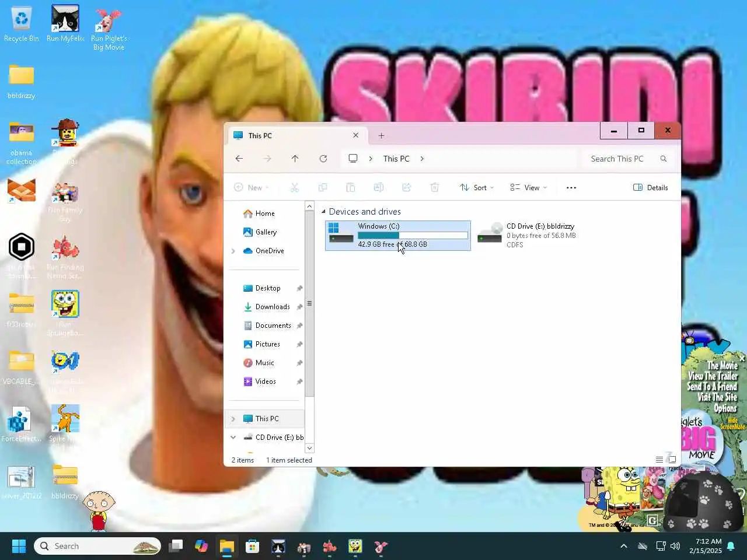Select the ForceEffect desktop file

[x=22, y=424]
